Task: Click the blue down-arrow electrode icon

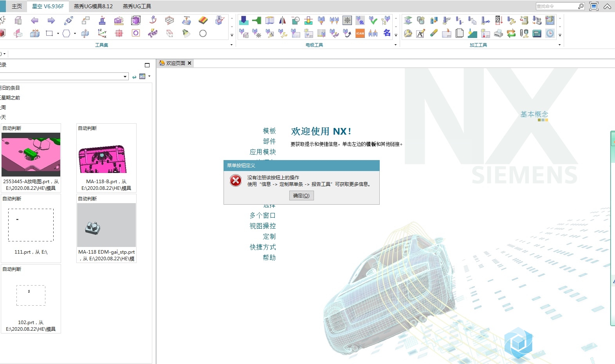Action: [243, 20]
